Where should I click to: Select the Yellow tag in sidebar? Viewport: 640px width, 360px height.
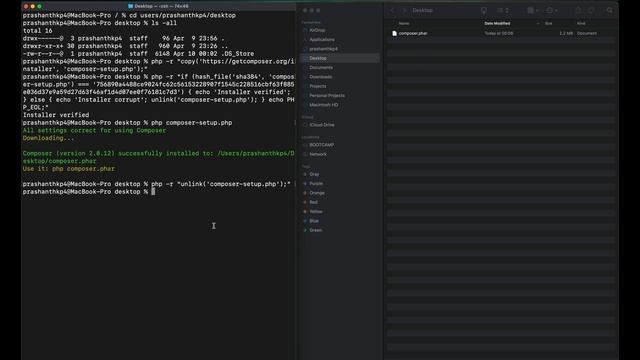pyautogui.click(x=316, y=212)
